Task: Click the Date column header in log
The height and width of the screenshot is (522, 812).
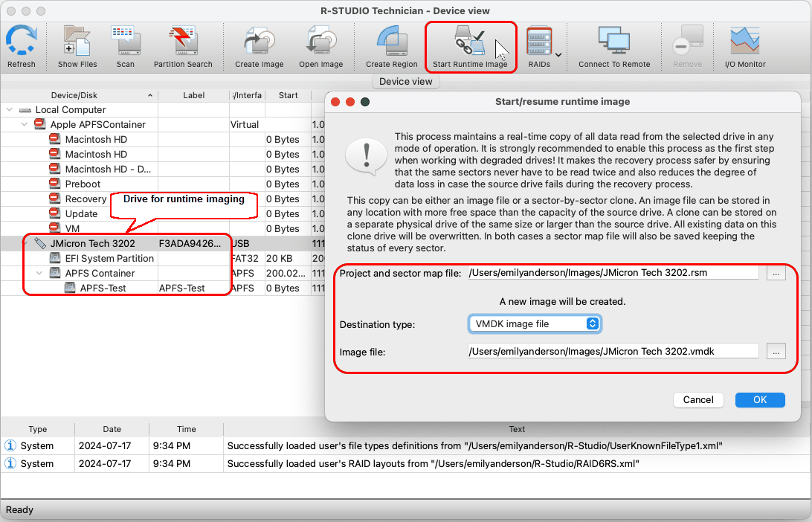Action: point(112,429)
